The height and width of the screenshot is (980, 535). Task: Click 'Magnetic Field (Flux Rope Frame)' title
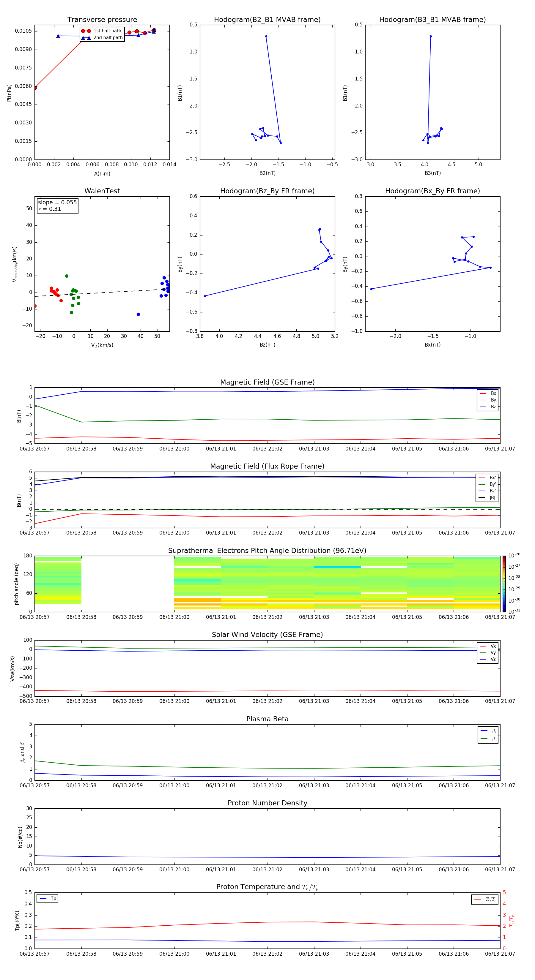267,467
